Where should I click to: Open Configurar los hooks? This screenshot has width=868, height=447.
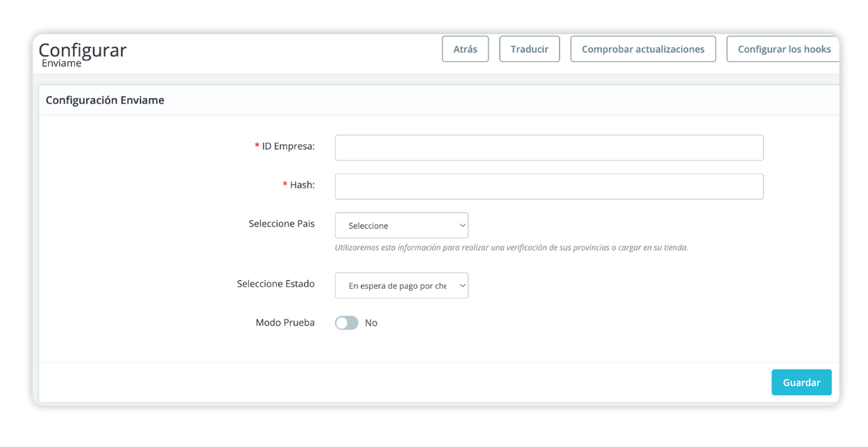(783, 49)
